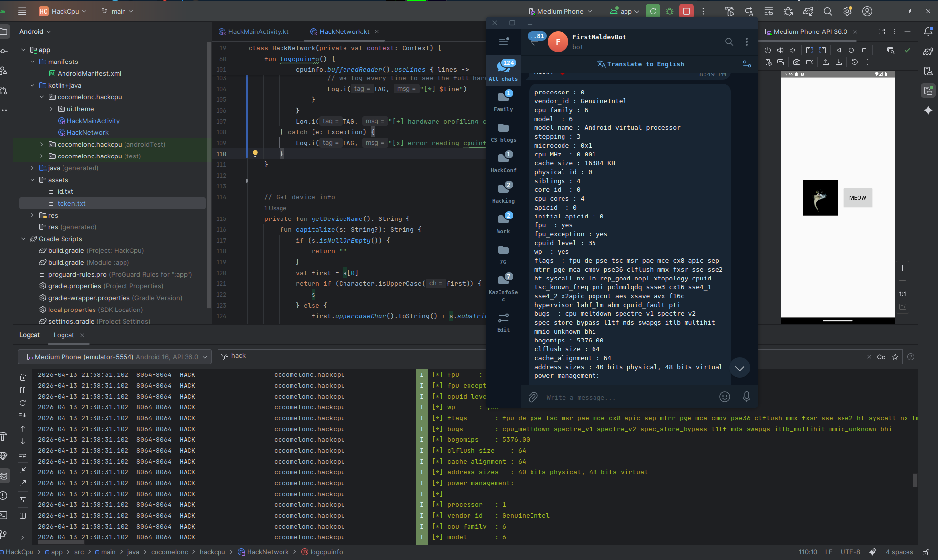Clear Logcat with the trash icon

[23, 377]
